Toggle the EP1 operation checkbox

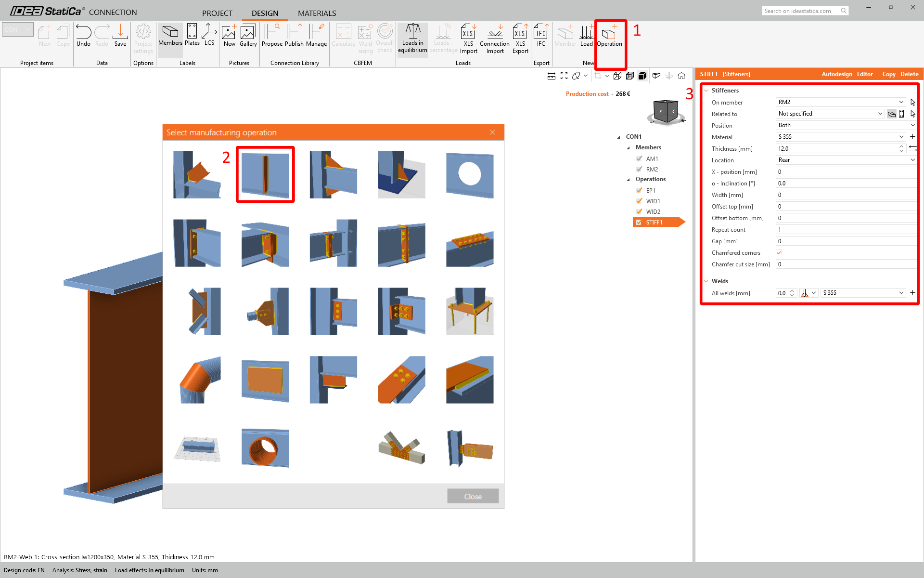tap(639, 191)
